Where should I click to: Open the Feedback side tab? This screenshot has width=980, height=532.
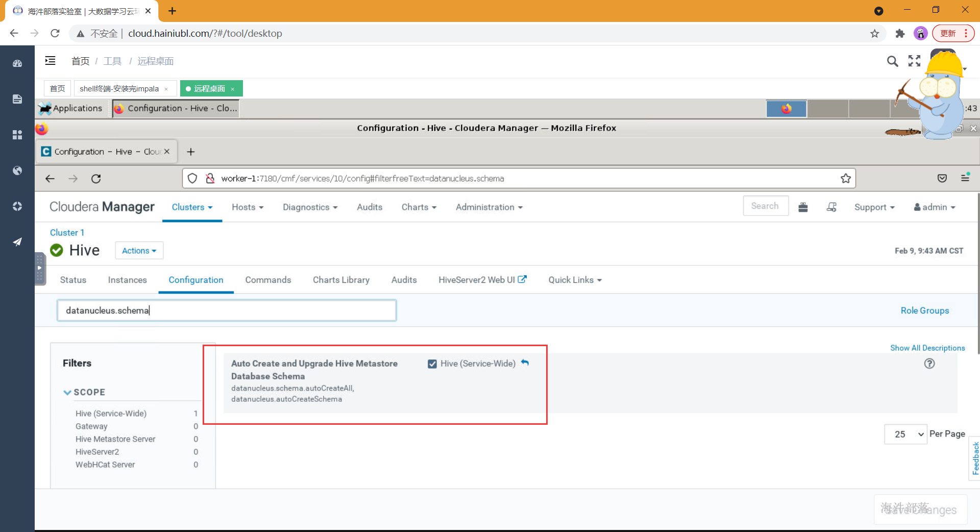[975, 458]
